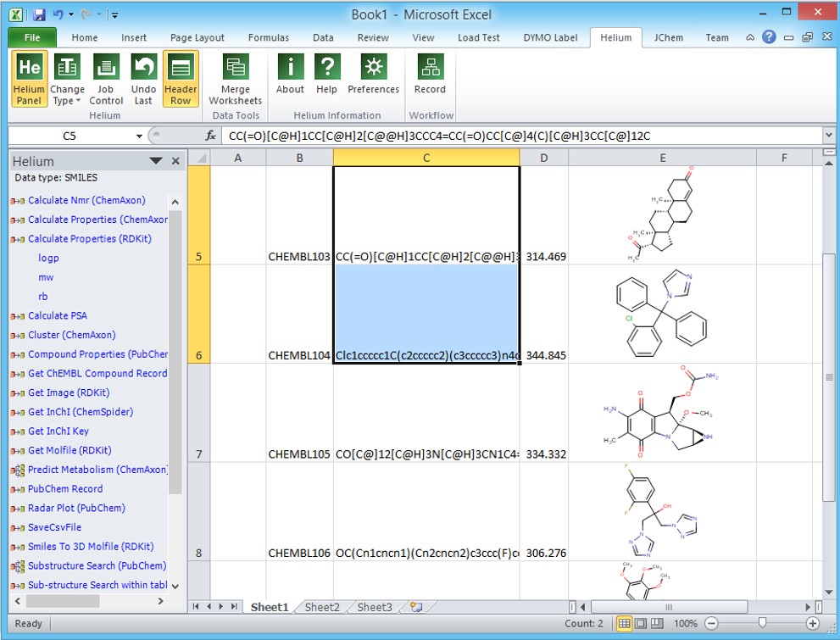Open the Job Control icon

106,79
